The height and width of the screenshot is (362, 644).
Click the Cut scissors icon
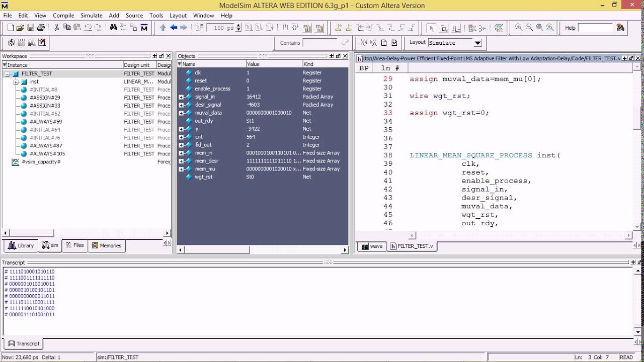click(57, 28)
